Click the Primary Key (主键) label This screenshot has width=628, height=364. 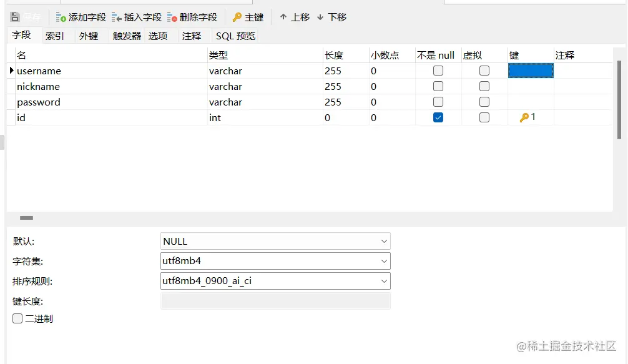pos(254,17)
